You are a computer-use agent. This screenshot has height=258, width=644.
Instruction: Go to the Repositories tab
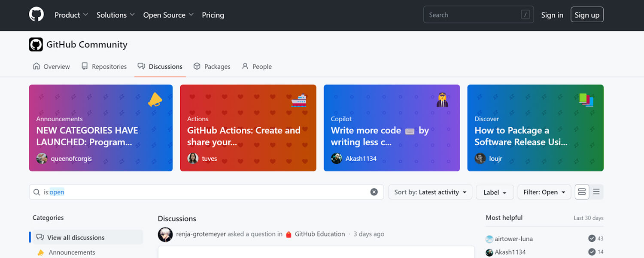coord(104,67)
